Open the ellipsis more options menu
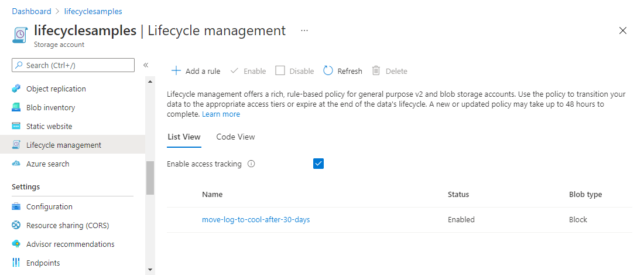Image resolution: width=644 pixels, height=275 pixels. (304, 30)
